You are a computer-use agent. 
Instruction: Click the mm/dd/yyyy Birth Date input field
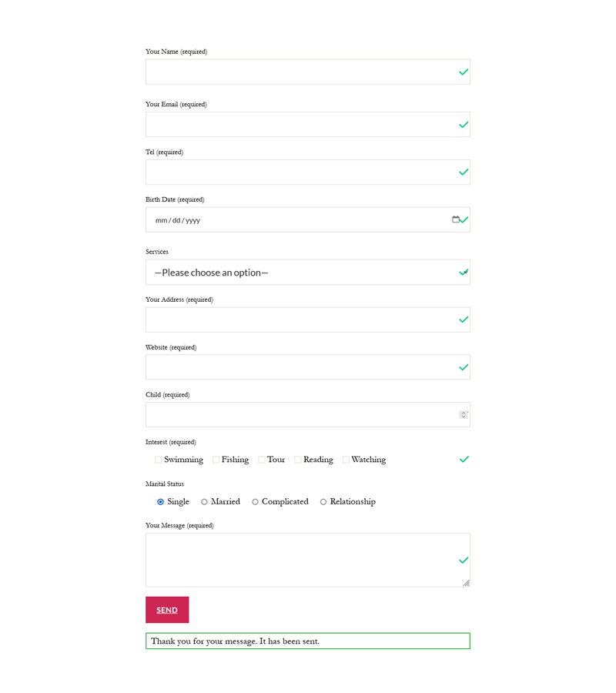click(x=231, y=219)
